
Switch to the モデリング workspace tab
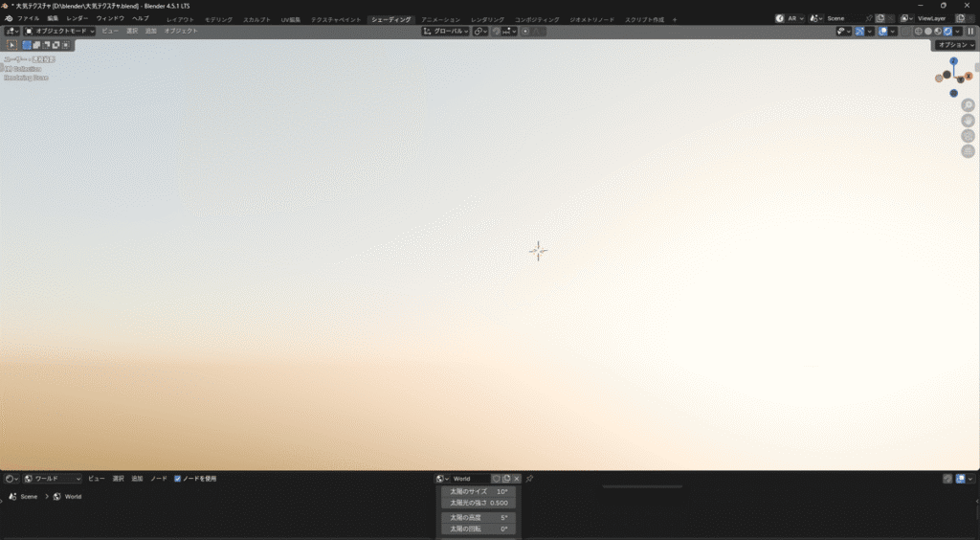coord(218,20)
